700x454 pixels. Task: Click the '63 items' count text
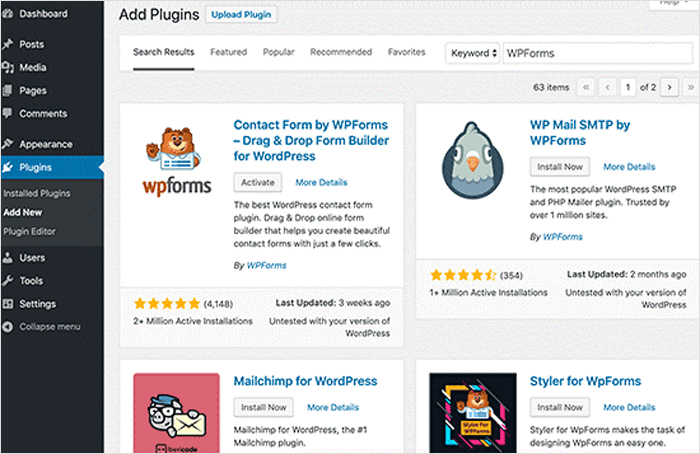(551, 87)
